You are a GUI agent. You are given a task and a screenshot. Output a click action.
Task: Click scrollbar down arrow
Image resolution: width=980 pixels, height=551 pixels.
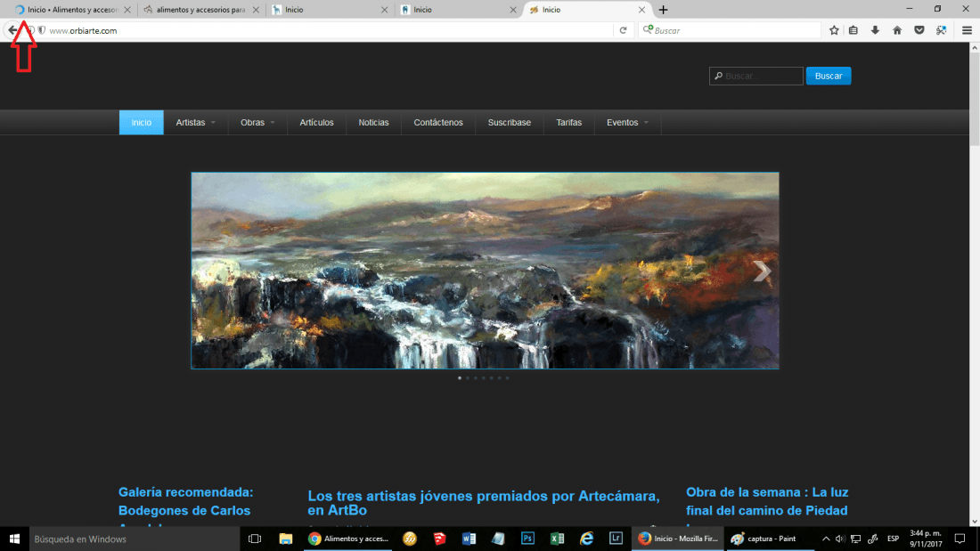pos(975,522)
